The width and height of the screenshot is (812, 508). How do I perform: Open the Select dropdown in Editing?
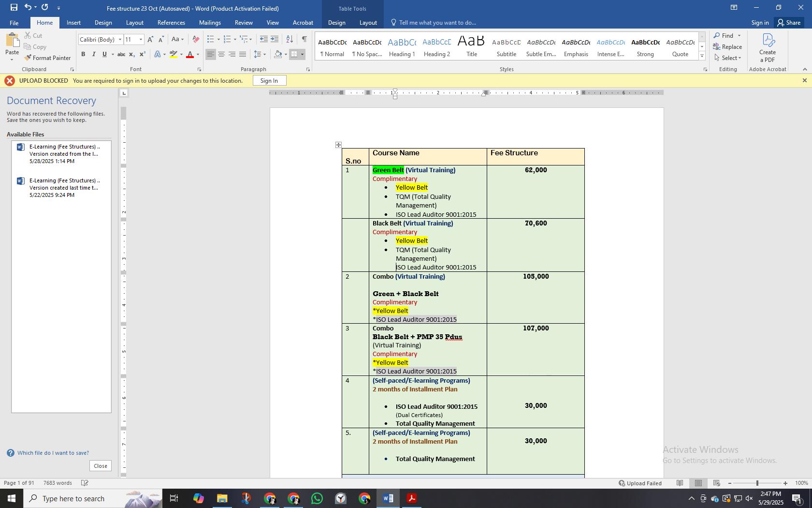(728, 58)
